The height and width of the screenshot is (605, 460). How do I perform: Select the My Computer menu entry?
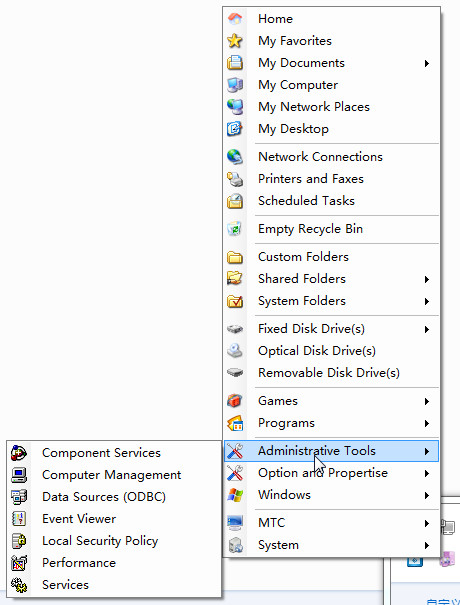tap(331, 84)
